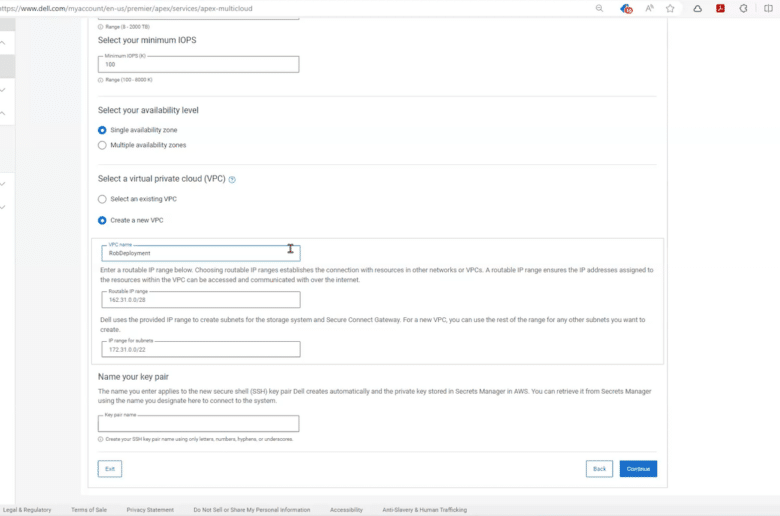Go back with the Back button

599,469
